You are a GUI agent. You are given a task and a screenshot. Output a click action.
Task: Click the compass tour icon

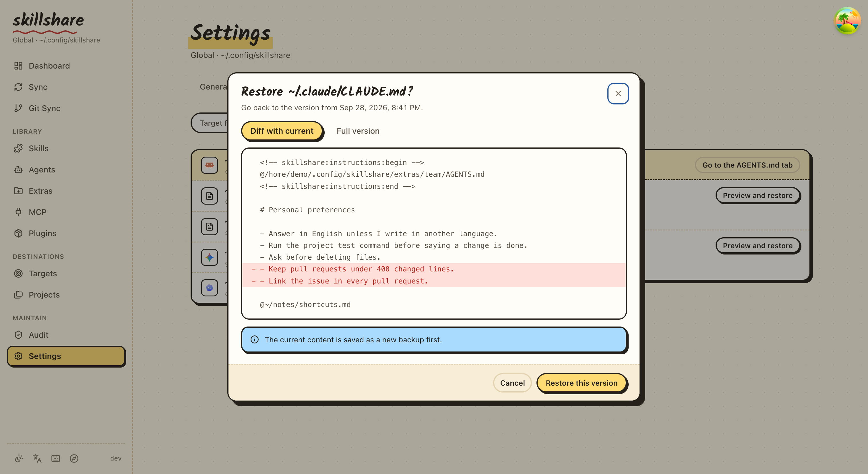(x=74, y=458)
